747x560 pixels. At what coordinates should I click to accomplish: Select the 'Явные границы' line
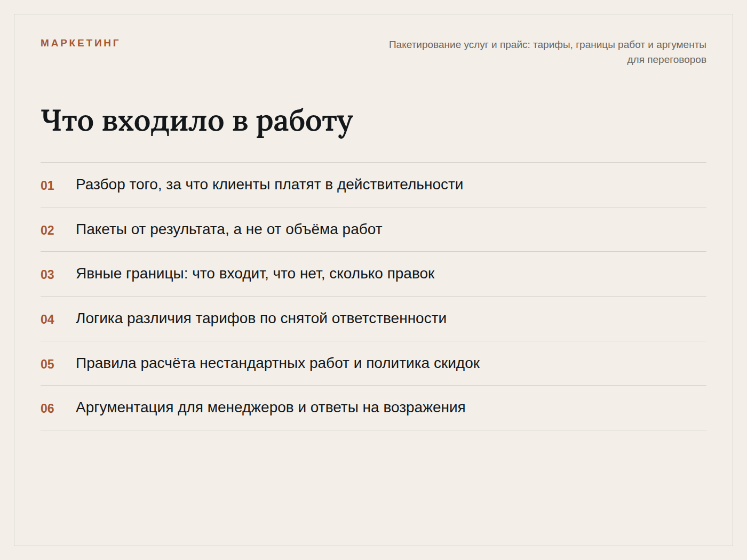pyautogui.click(x=255, y=274)
